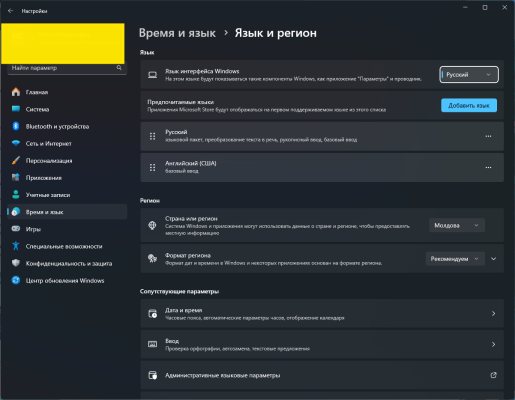The height and width of the screenshot is (400, 515).
Task: Click the Формат региона icon
Action: [152, 258]
